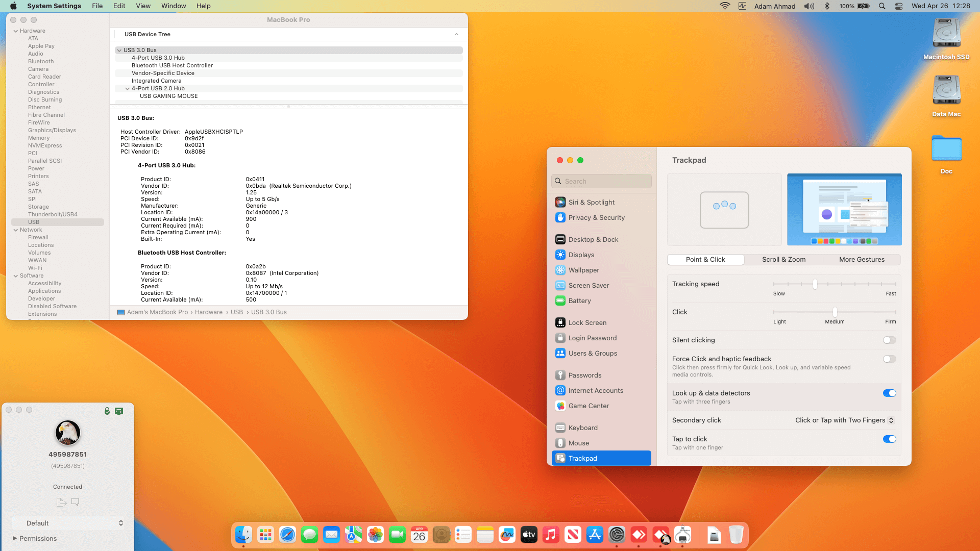Enable Force Click and haptic feedback
The width and height of the screenshot is (980, 551).
(889, 359)
